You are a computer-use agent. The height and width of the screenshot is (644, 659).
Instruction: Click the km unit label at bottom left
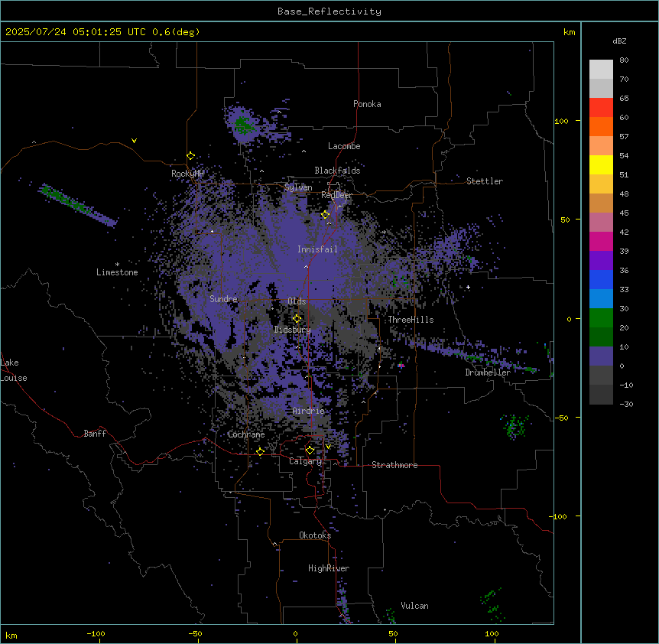pyautogui.click(x=11, y=635)
